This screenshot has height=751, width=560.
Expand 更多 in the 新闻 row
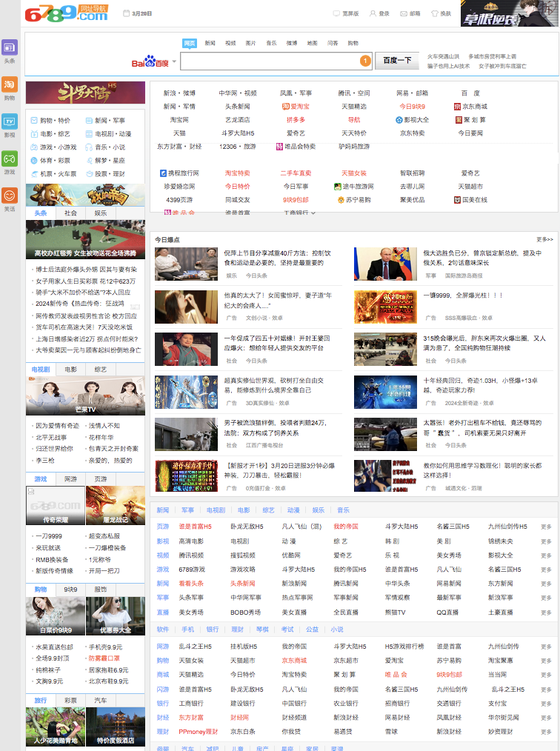click(546, 584)
